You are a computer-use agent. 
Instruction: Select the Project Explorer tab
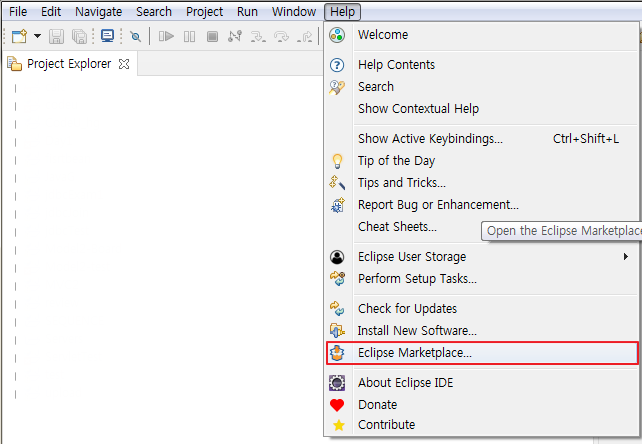pyautogui.click(x=69, y=64)
